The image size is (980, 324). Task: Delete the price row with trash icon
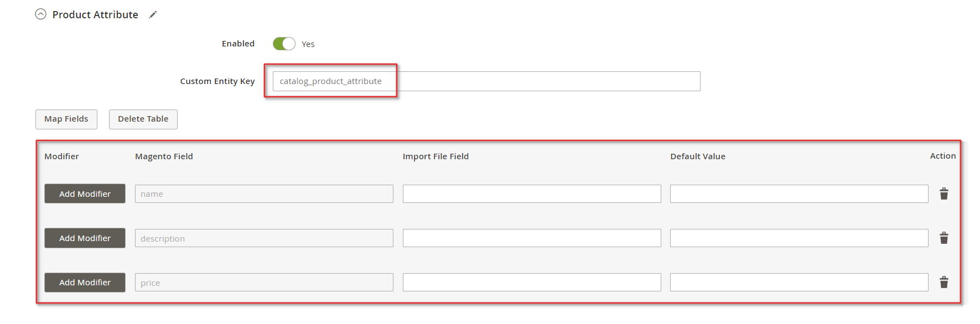coord(944,282)
